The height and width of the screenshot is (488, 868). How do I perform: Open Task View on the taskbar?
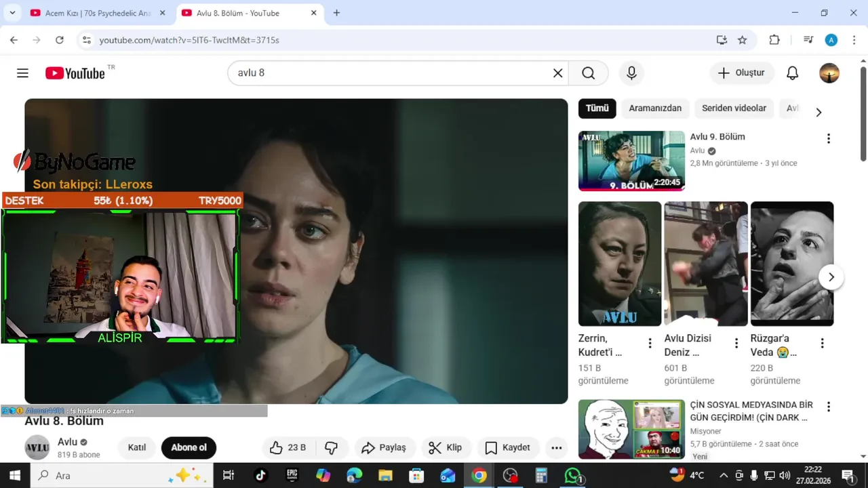[229, 475]
